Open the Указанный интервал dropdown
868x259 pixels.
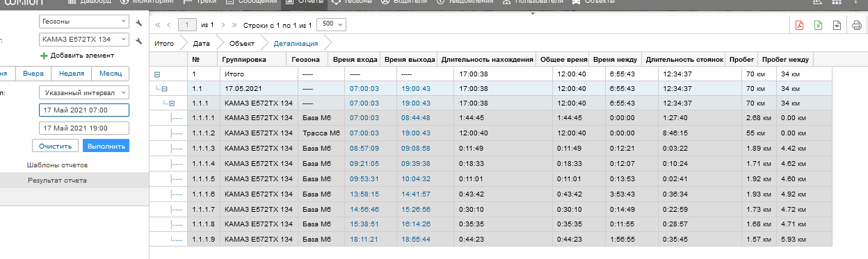coord(84,92)
